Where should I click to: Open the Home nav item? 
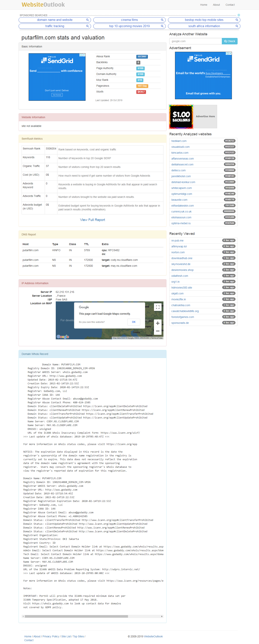pyautogui.click(x=203, y=5)
